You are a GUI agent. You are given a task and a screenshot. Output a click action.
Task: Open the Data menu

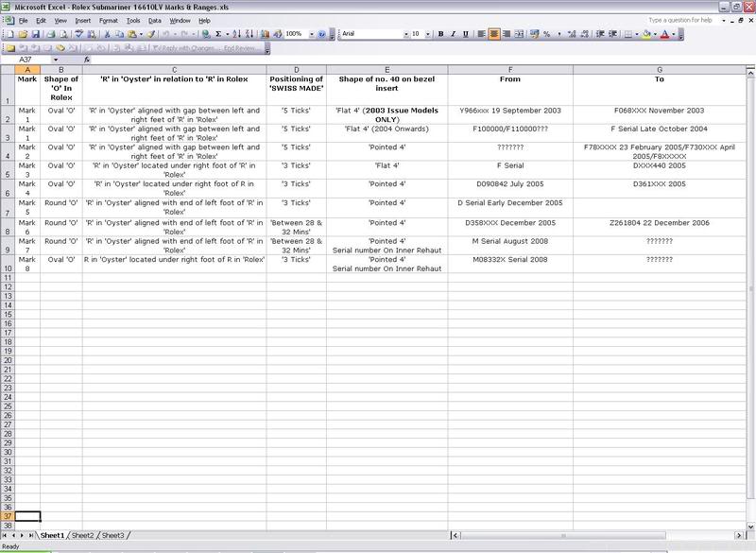click(x=155, y=21)
